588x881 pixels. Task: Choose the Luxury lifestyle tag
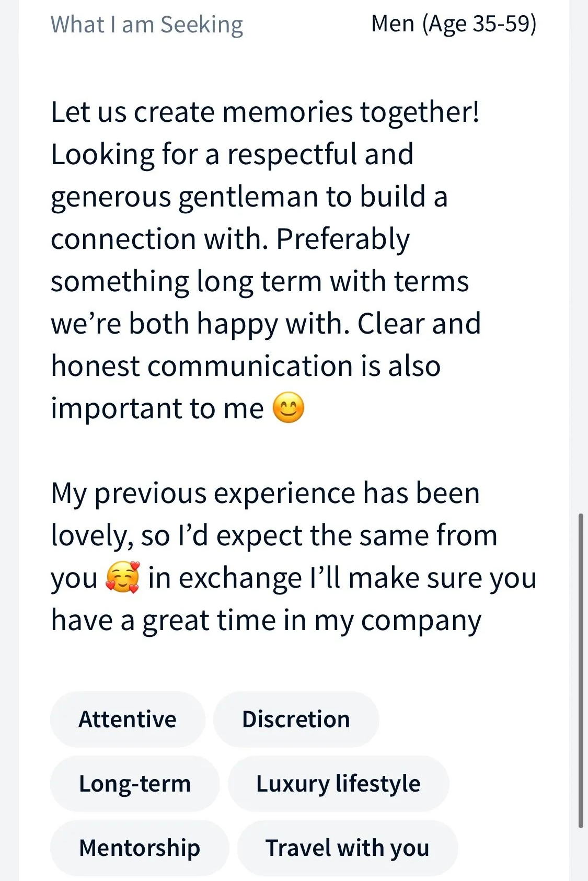338,784
